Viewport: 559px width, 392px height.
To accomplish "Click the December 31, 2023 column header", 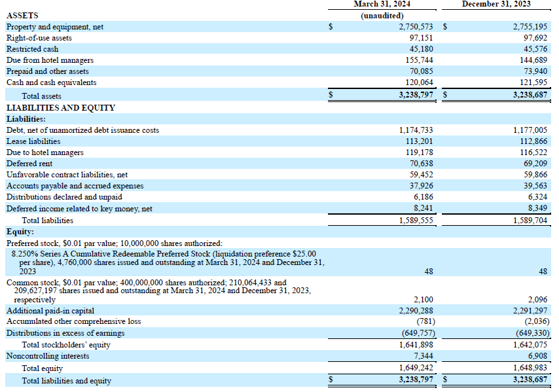I will [x=496, y=4].
